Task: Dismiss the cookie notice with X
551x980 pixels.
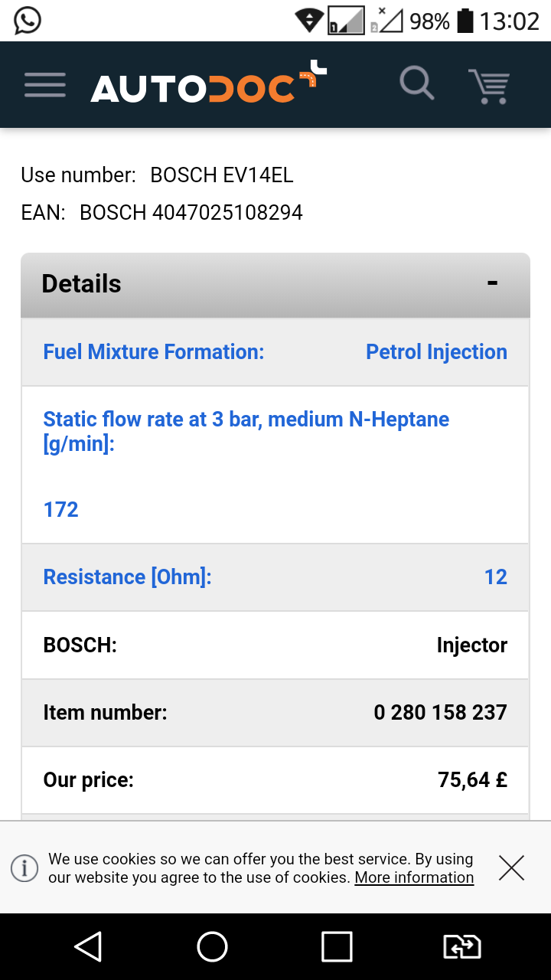Action: (511, 867)
